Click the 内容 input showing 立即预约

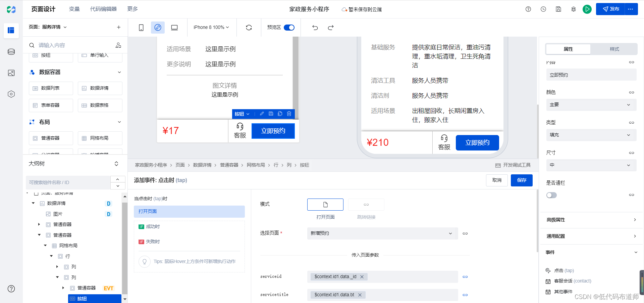pos(591,75)
